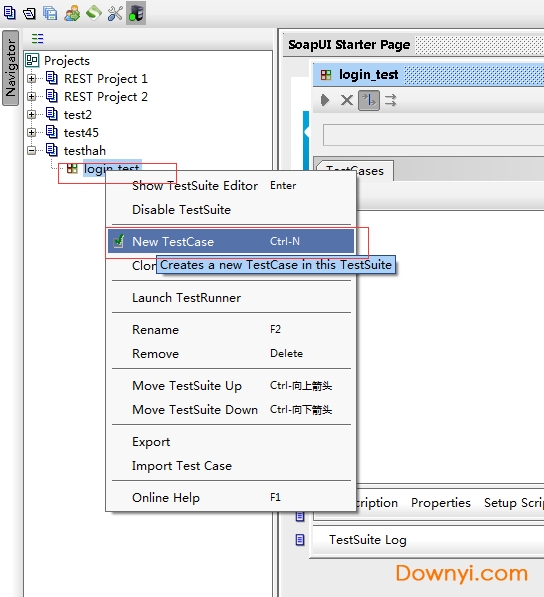Choose Move TestSuite Down entry
Viewport: 544px width, 597px height.
[x=231, y=409]
